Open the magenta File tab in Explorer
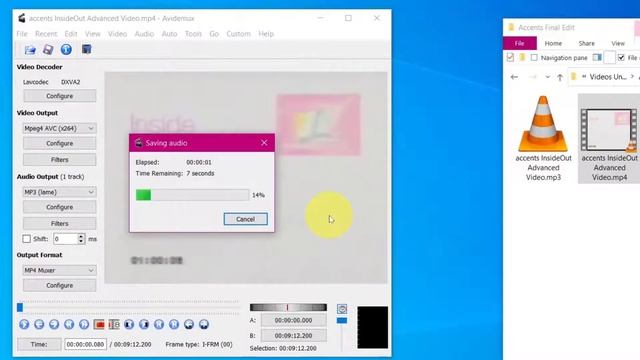Viewport: 640px width, 360px height. point(520,43)
